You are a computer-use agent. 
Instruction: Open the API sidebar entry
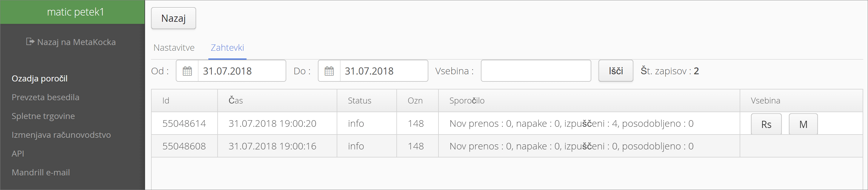pyautogui.click(x=18, y=154)
